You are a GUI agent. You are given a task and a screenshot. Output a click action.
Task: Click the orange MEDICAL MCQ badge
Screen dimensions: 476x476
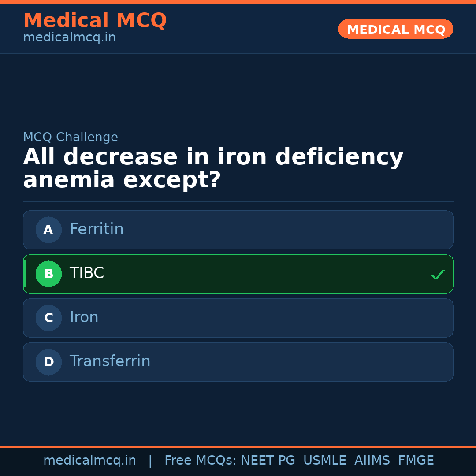coord(395,29)
